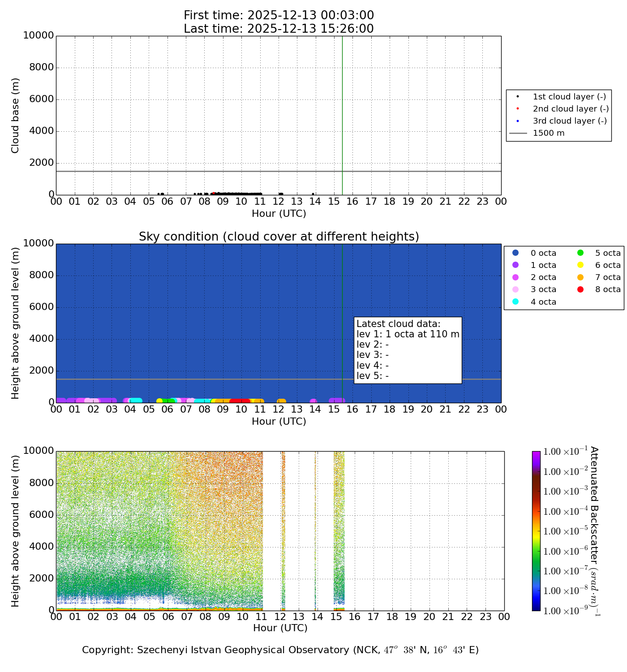Click the 2nd cloud layer red marker

(x=518, y=109)
